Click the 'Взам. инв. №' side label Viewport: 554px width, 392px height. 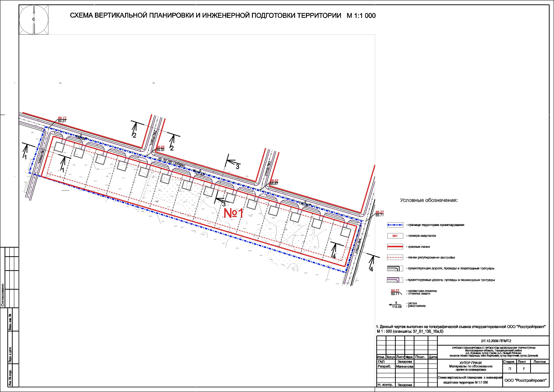pos(10,322)
